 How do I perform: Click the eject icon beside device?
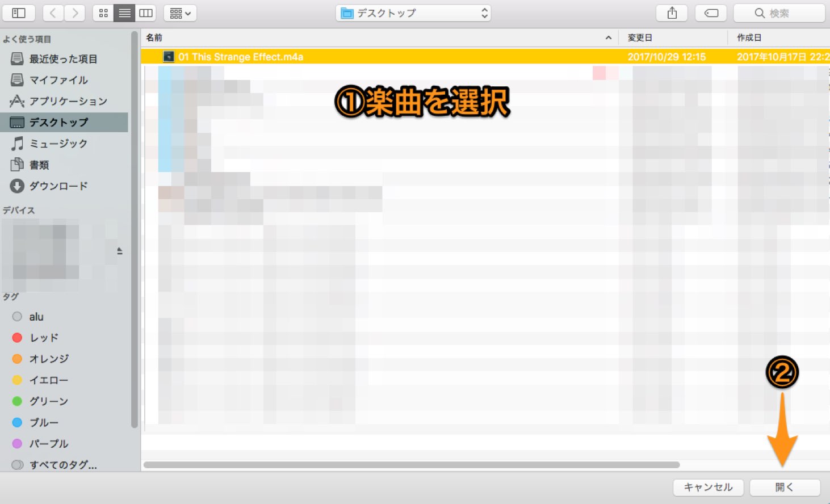(x=120, y=251)
